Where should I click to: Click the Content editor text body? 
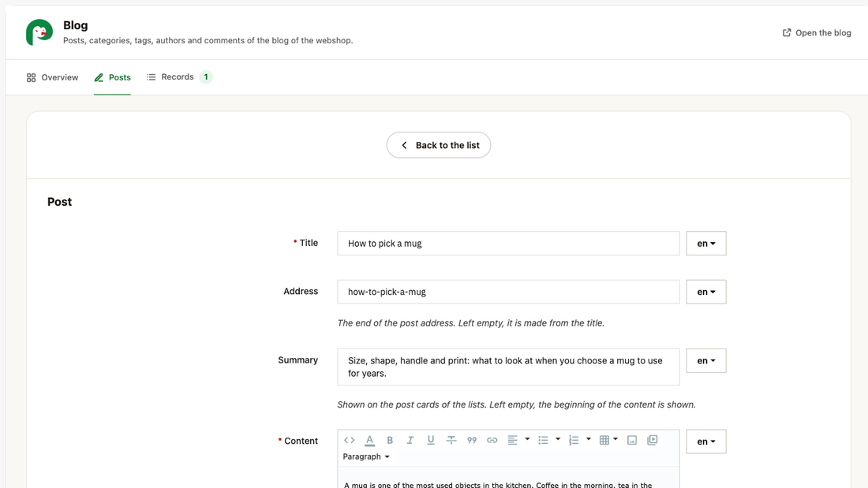coord(508,478)
